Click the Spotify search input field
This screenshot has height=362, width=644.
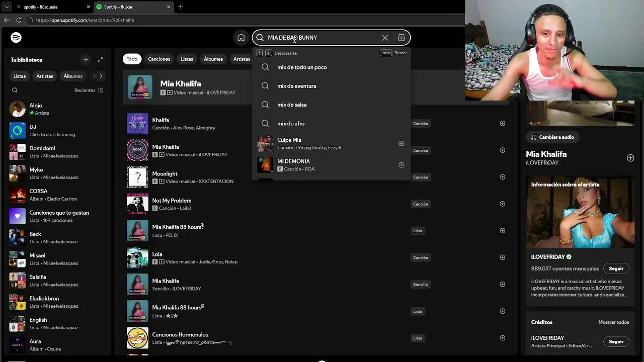[x=322, y=38]
